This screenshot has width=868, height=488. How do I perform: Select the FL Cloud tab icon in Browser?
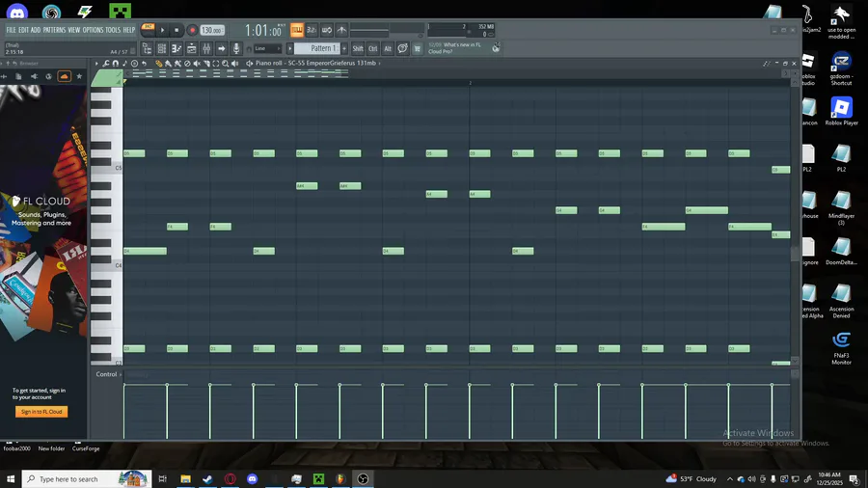point(65,76)
